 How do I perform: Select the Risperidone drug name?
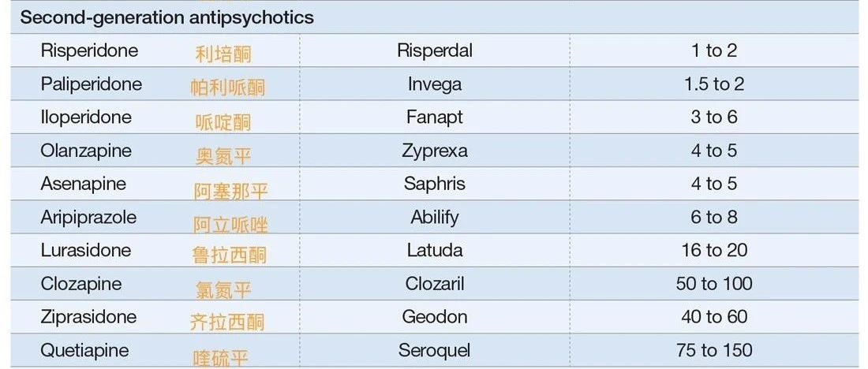[89, 50]
